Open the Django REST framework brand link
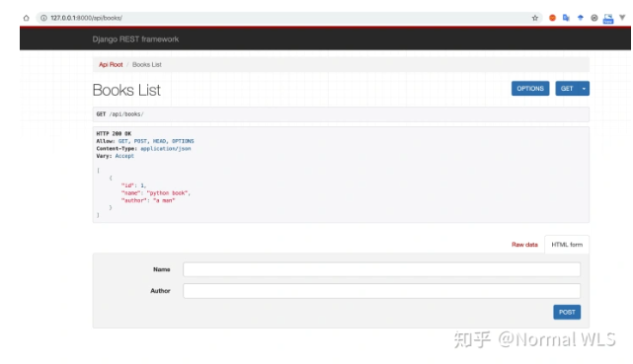This screenshot has width=633, height=364. point(135,39)
